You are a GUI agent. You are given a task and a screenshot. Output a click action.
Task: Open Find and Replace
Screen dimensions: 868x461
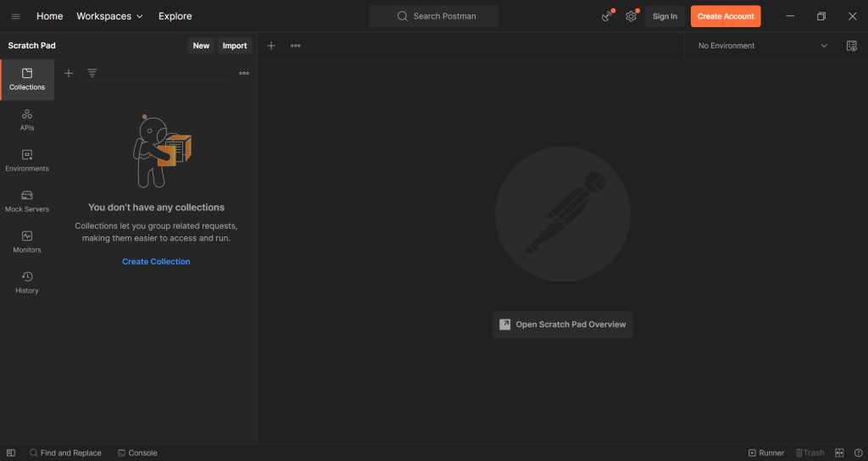[65, 453]
